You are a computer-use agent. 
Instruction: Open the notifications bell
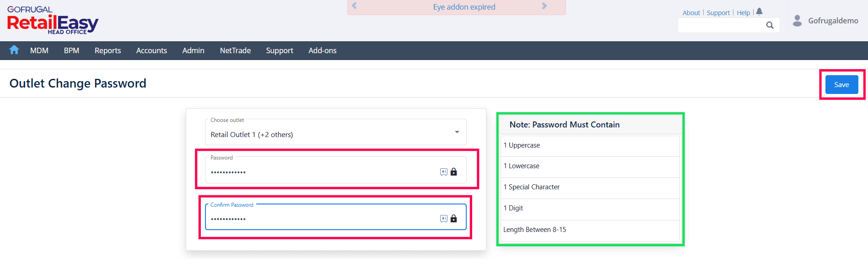tap(760, 11)
